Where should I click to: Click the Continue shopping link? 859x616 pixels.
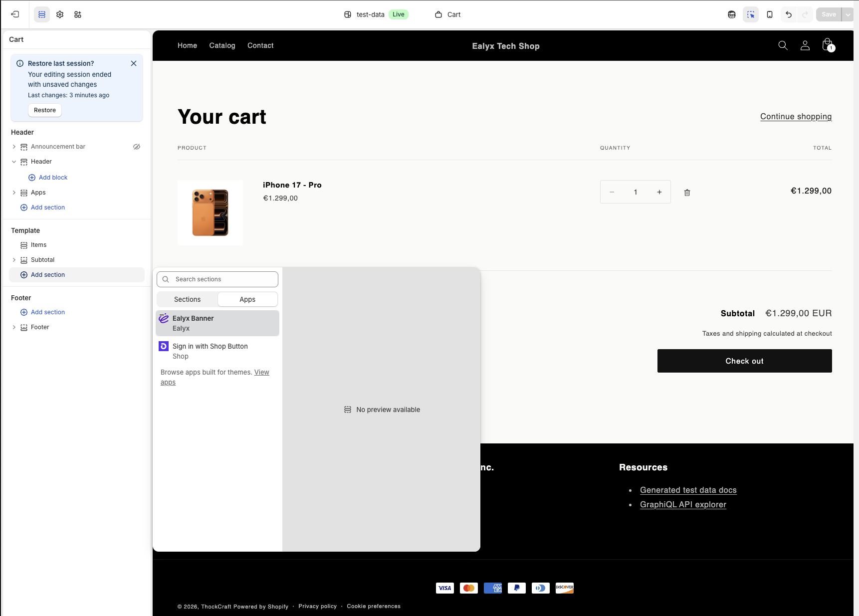(796, 116)
